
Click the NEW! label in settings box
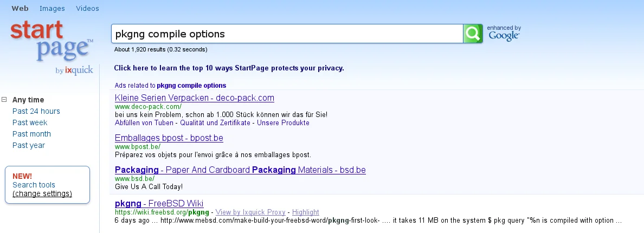[22, 177]
